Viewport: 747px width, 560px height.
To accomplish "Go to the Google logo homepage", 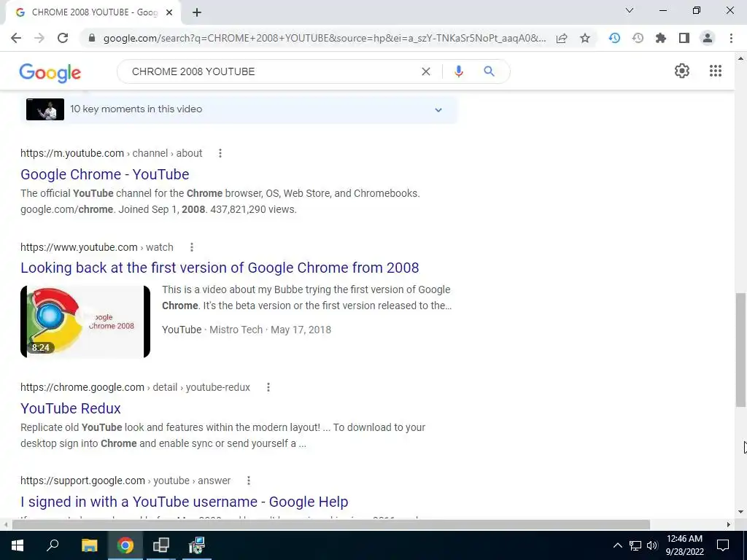I will click(50, 72).
